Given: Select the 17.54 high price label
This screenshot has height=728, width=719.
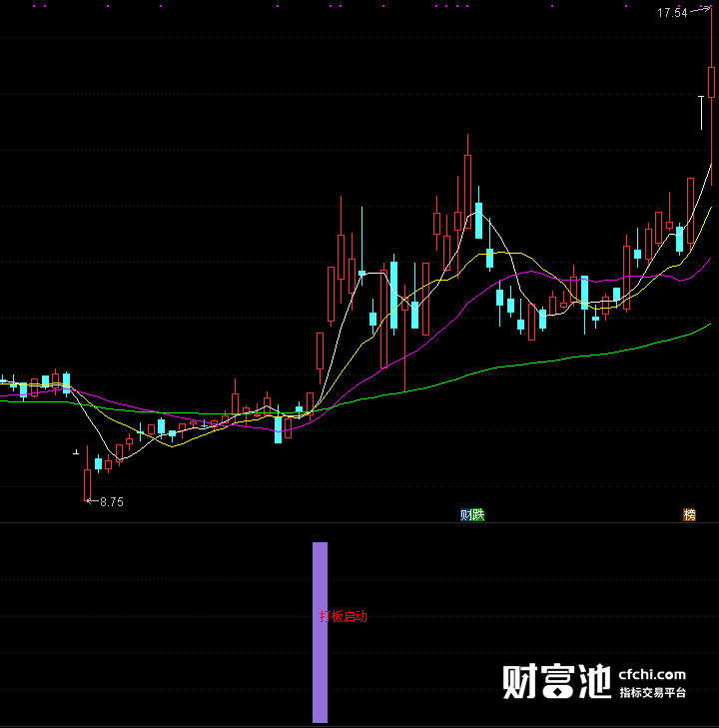Looking at the screenshot, I should [672, 13].
